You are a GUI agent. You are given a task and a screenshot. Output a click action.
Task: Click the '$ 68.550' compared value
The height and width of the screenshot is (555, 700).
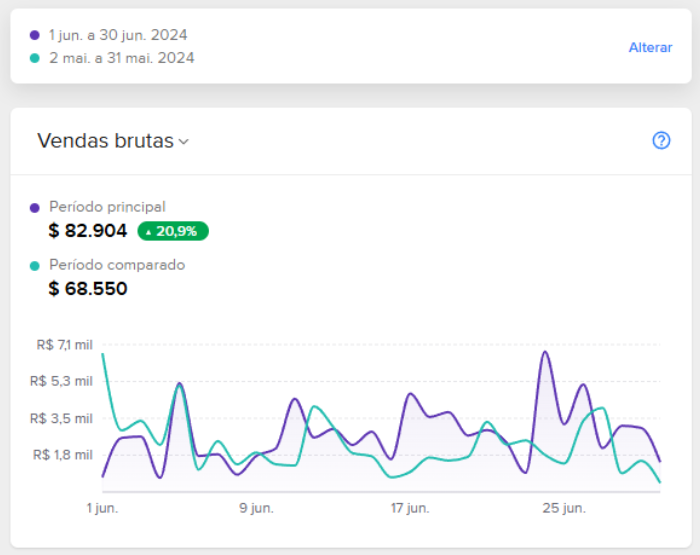[88, 288]
